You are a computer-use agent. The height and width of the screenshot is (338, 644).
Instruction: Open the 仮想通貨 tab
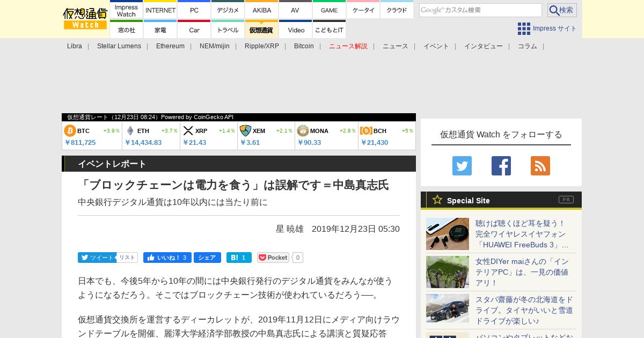coord(262,30)
